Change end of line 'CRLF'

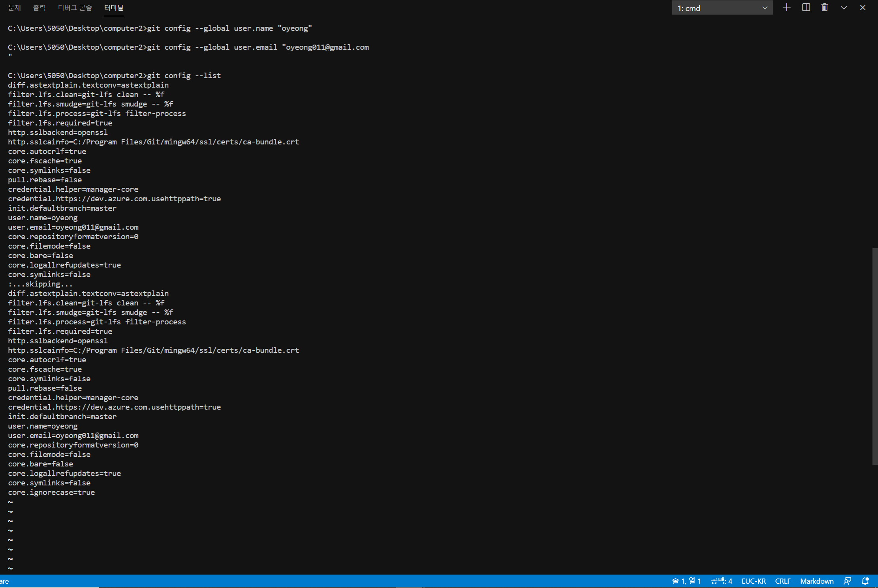782,581
